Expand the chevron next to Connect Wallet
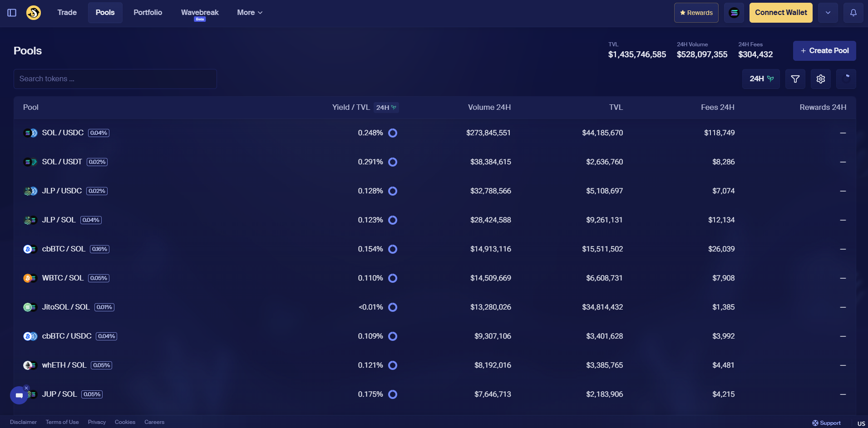The width and height of the screenshot is (868, 428). click(x=828, y=13)
